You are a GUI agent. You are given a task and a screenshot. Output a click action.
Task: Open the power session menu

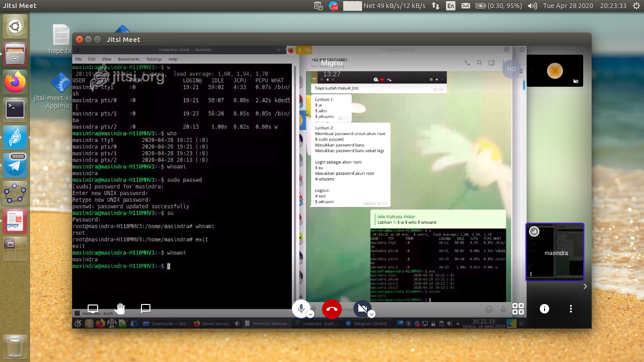[636, 6]
